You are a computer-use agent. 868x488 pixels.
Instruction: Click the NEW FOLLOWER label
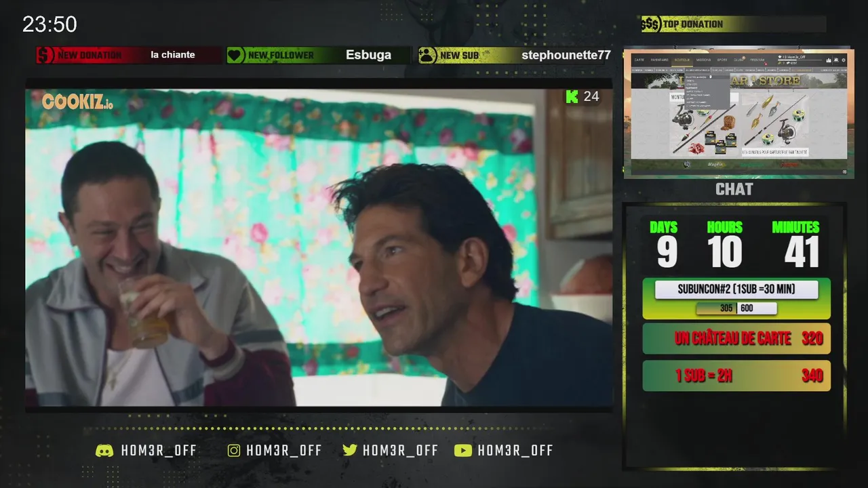(x=281, y=55)
